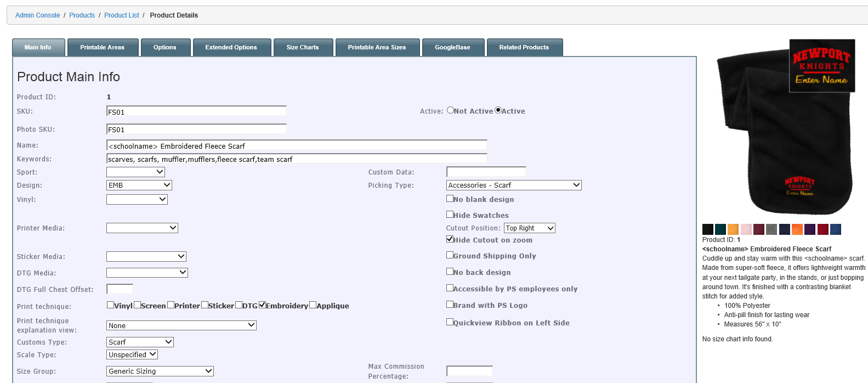Pick the light pink scarf swatch
Screen dimensions: 868x383
click(x=746, y=229)
